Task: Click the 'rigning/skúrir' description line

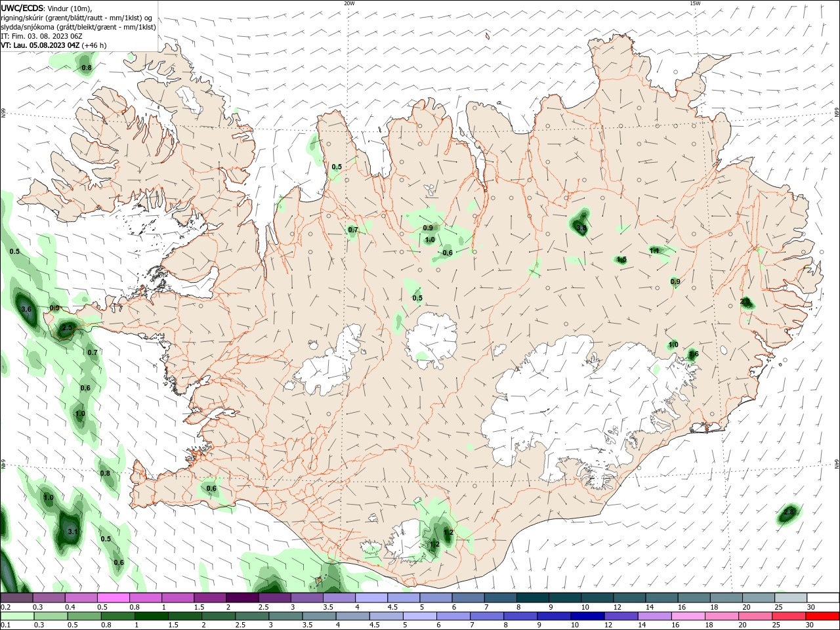Action: pyautogui.click(x=76, y=18)
